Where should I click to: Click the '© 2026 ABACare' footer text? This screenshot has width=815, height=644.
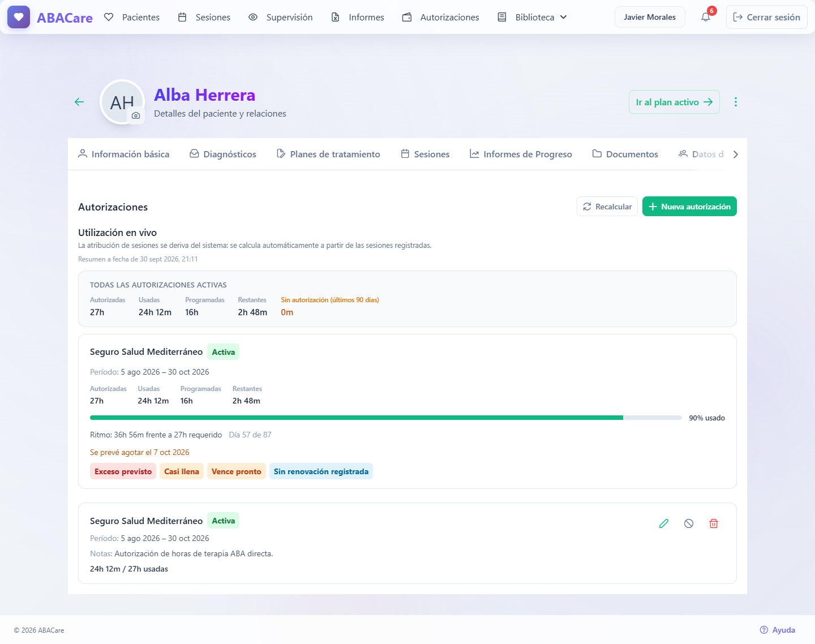[x=39, y=630]
